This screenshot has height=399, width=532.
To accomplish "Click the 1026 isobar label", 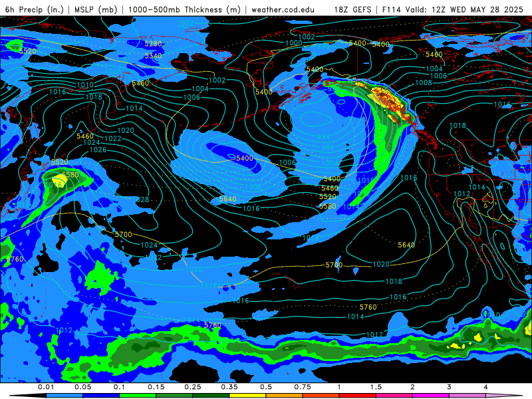I will pyautogui.click(x=98, y=150).
